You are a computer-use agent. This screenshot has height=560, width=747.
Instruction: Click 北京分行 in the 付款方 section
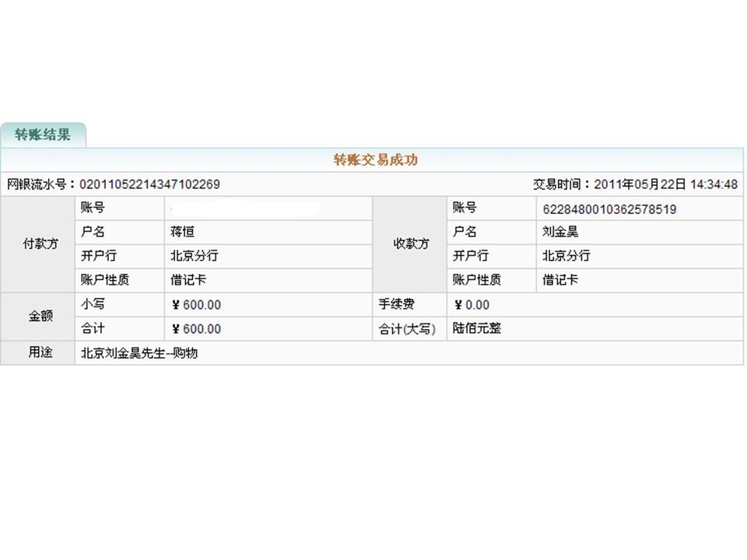(x=194, y=256)
